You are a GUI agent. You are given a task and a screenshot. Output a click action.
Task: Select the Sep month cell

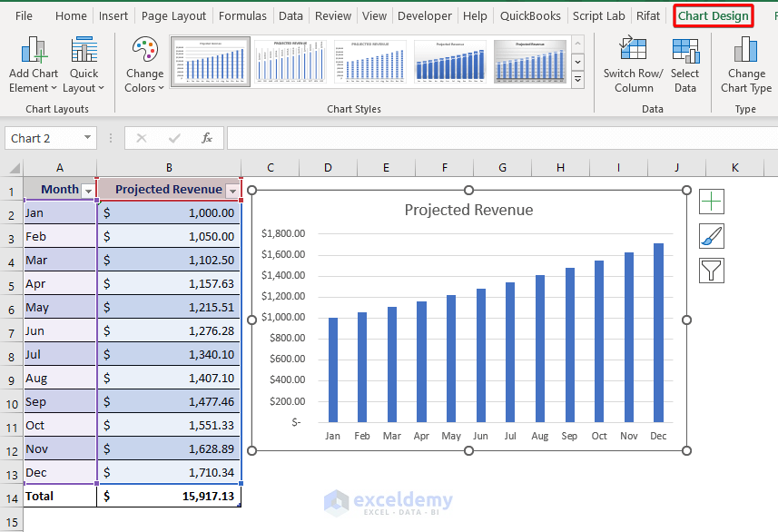coord(60,402)
